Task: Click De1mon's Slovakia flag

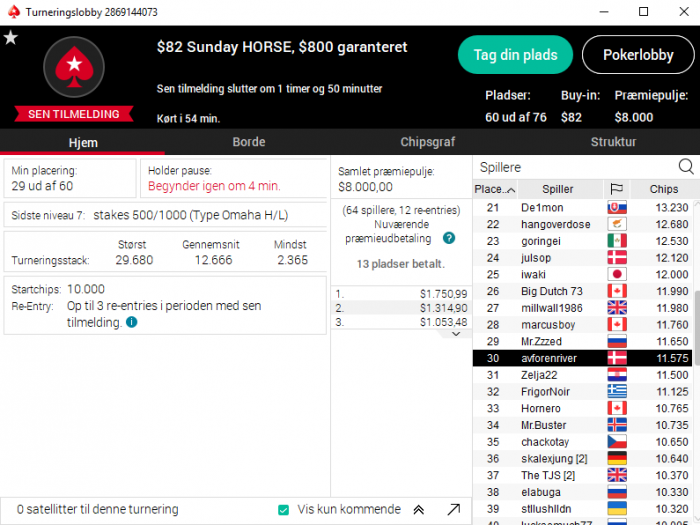Action: (x=617, y=208)
